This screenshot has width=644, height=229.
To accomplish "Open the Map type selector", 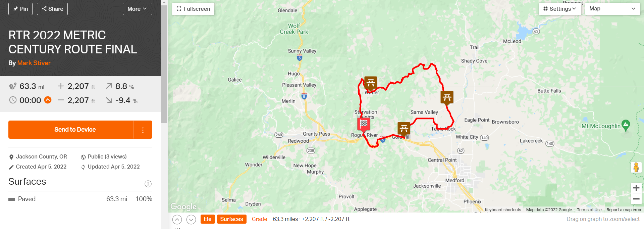I will coord(612,9).
